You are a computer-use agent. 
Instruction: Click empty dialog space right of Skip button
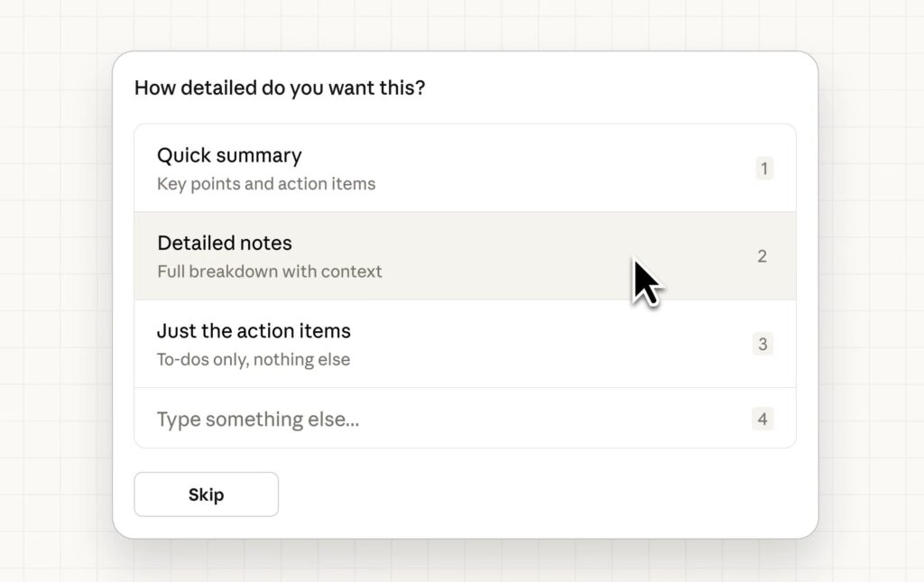point(541,494)
